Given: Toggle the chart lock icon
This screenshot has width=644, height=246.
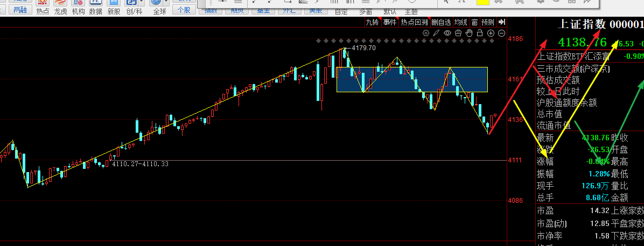Looking at the screenshot, I should [x=480, y=33].
